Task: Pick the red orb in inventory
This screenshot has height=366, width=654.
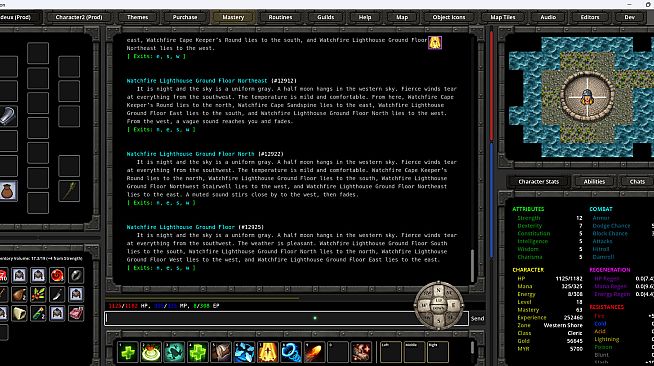Action: (57, 275)
